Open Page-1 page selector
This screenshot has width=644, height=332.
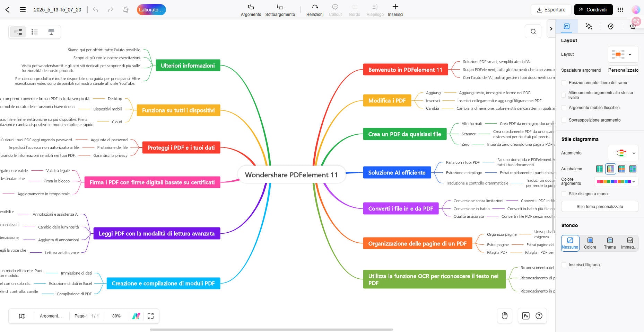tap(87, 316)
